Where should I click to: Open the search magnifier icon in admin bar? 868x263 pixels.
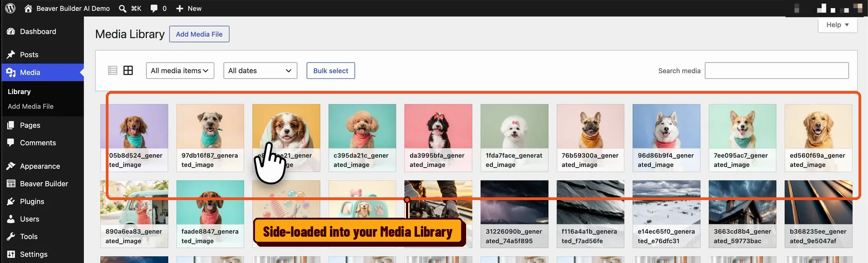pyautogui.click(x=123, y=8)
